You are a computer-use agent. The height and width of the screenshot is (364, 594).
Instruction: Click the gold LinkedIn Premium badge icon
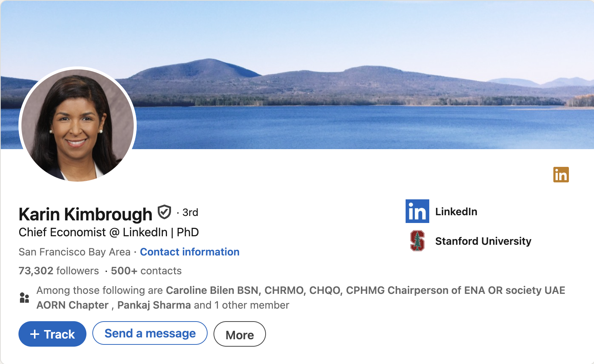(561, 175)
